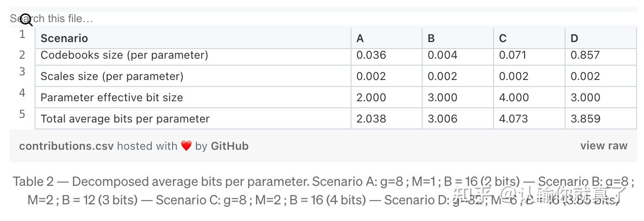Click the 'Total average bits per parameter' cell
644x221 pixels.
125,119
